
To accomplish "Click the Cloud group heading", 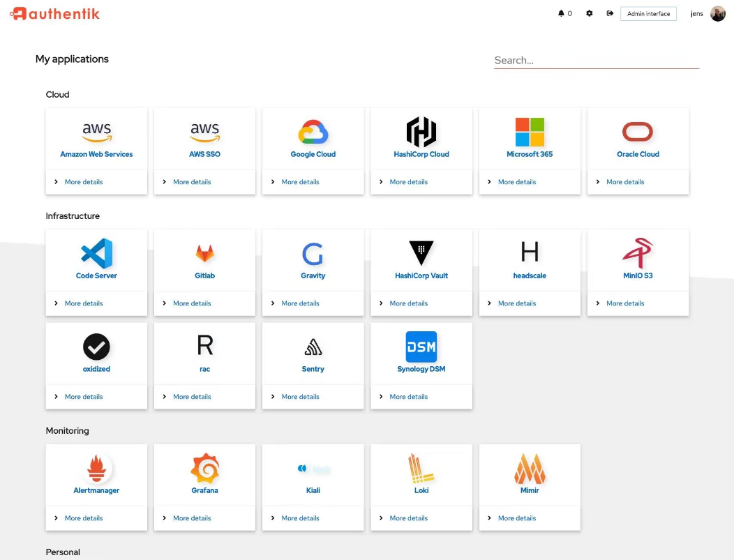I will [58, 95].
